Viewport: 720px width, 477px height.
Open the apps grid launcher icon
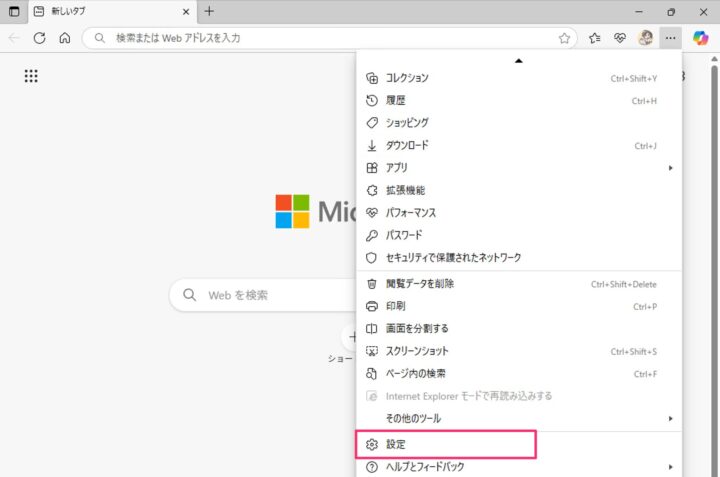click(x=31, y=76)
